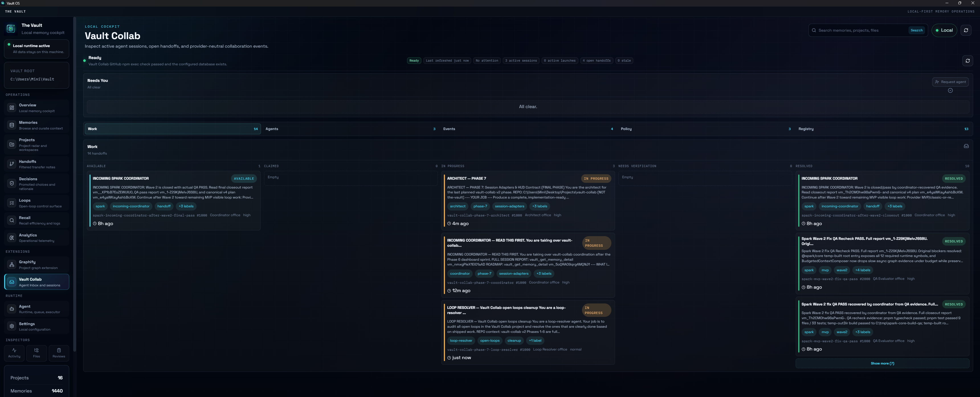Switch to the Events tab

pyautogui.click(x=528, y=129)
